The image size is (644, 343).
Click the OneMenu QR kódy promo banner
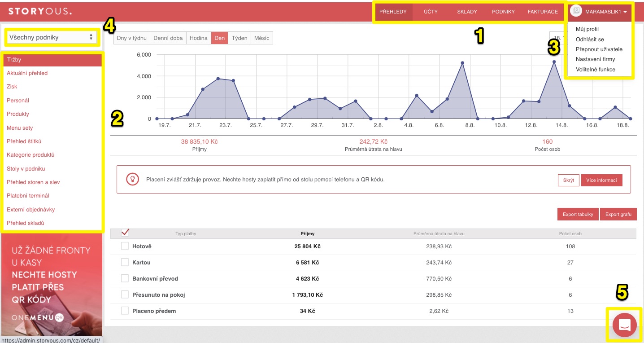52,285
